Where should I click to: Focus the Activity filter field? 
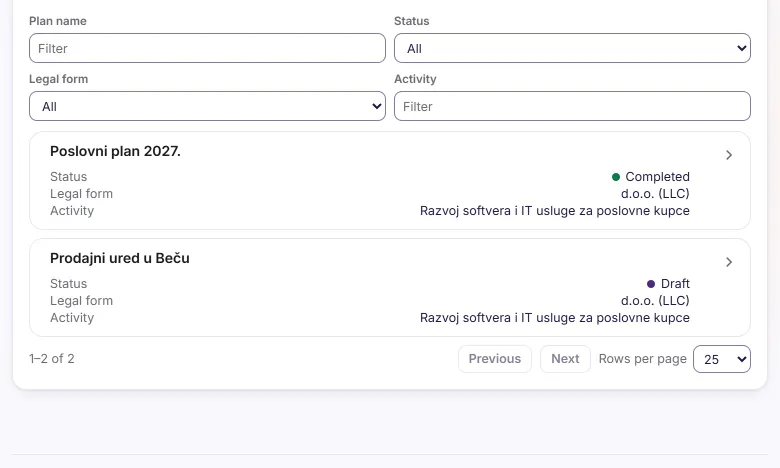pos(572,106)
